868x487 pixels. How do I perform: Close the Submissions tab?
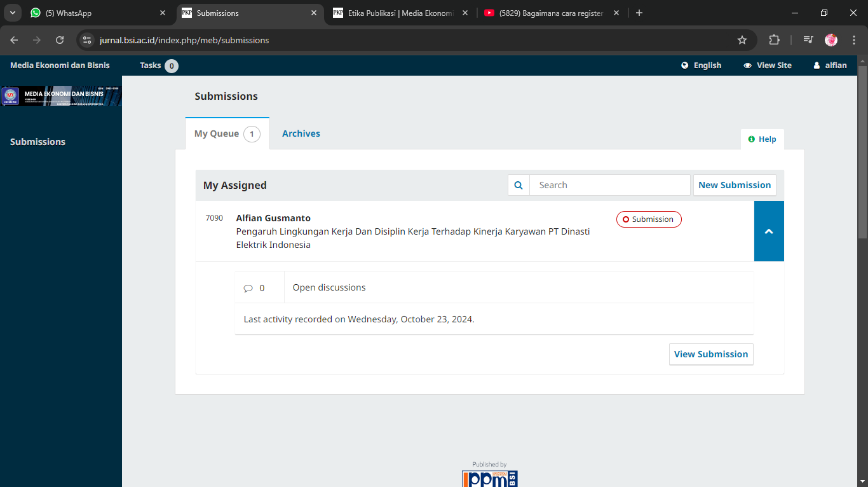314,13
